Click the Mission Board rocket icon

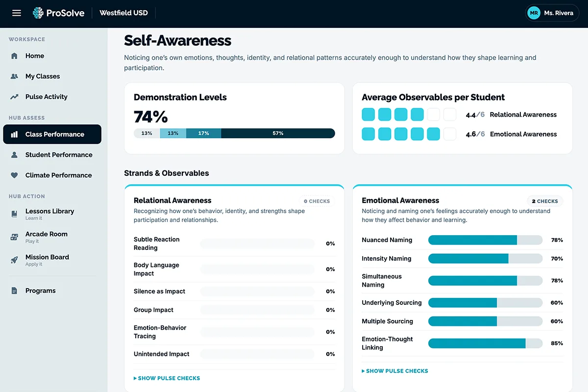tap(15, 260)
